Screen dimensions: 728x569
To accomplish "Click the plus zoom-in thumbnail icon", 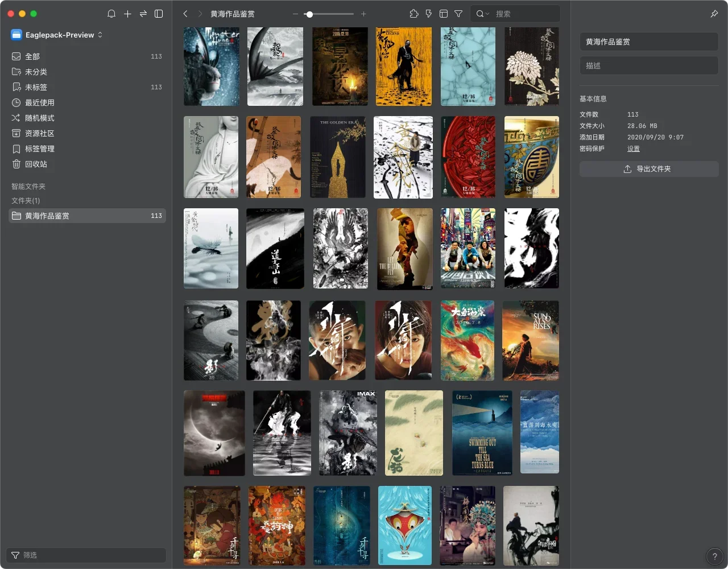I will coord(363,14).
